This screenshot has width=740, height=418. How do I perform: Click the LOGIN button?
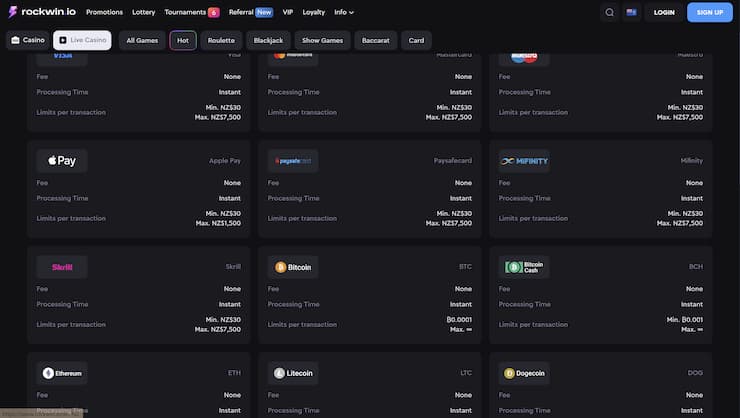664,12
